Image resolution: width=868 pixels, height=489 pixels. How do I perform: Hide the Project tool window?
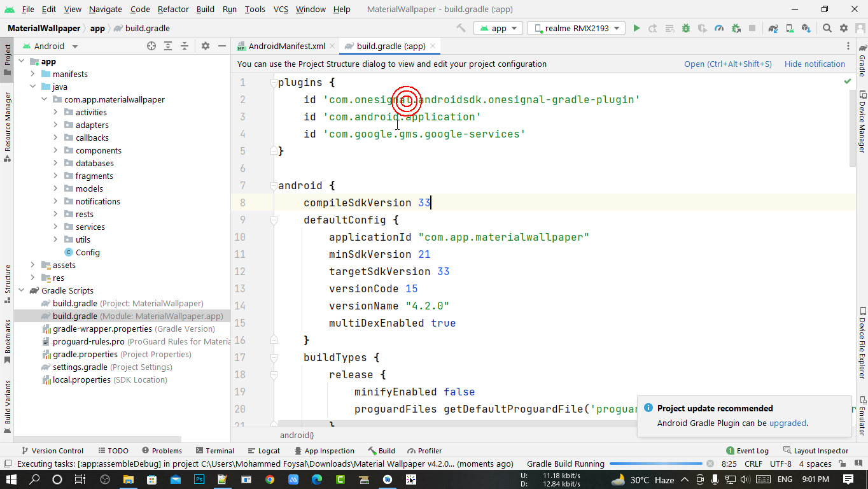click(221, 46)
